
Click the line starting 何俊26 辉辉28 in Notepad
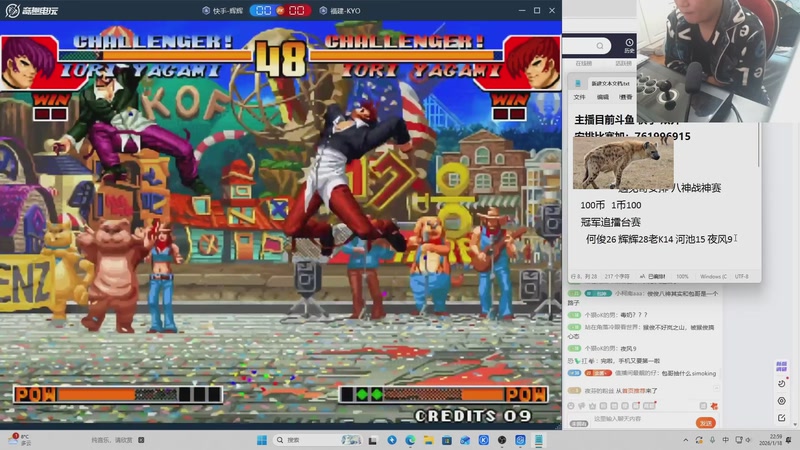[x=659, y=239]
